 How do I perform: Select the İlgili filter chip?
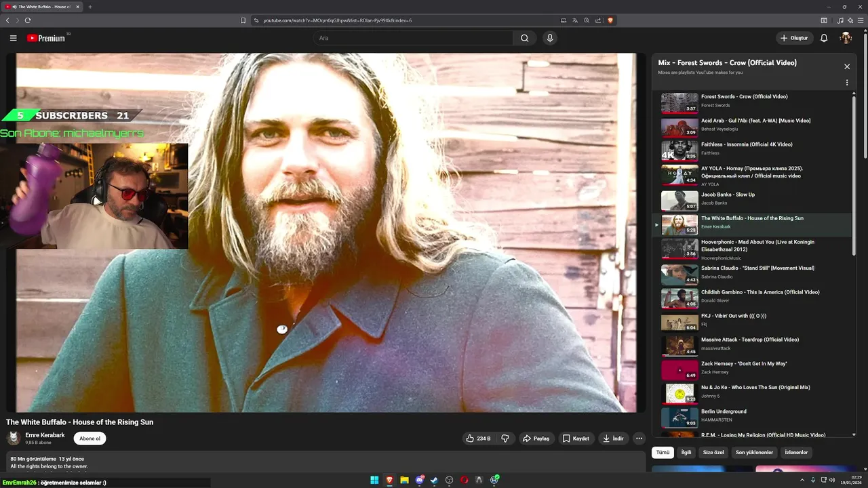pyautogui.click(x=686, y=452)
